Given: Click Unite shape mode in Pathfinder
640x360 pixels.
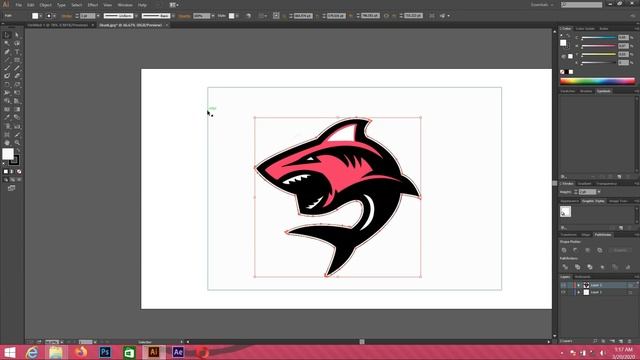Looking at the screenshot, I should coord(564,250).
